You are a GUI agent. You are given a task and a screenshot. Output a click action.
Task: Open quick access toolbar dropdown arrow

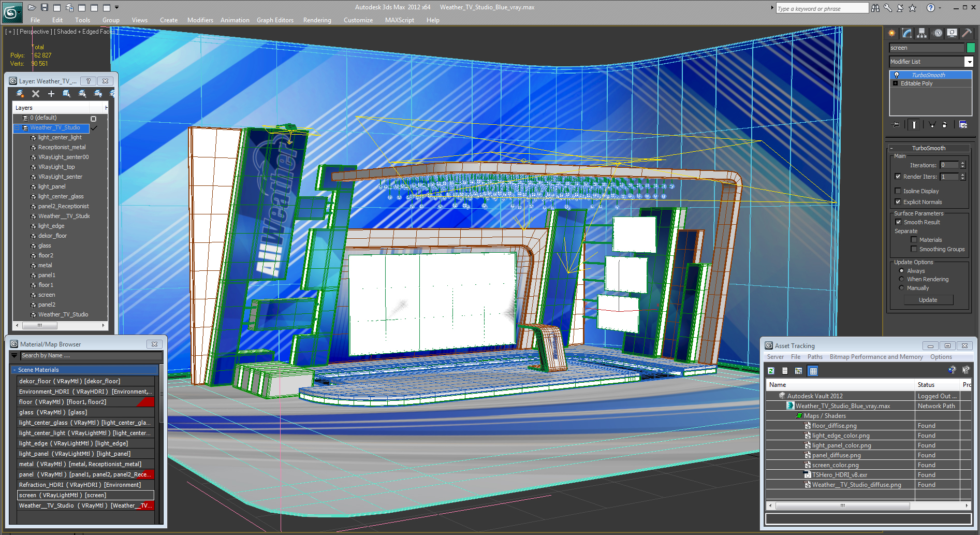[x=117, y=7]
